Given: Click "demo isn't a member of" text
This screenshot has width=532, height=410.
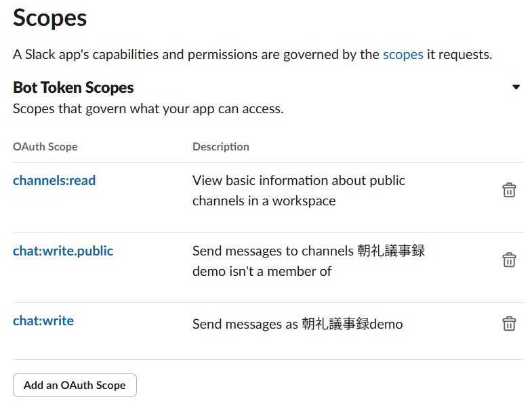Looking at the screenshot, I should [x=262, y=272].
